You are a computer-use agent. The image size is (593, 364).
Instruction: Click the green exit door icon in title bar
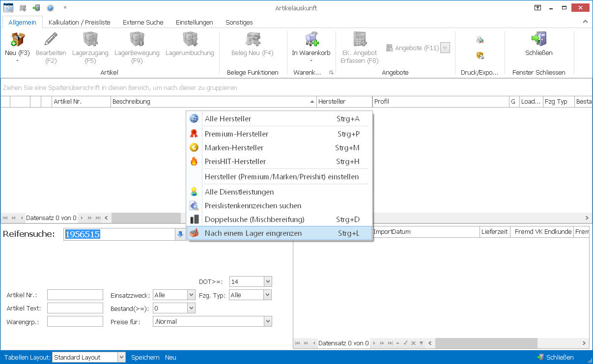pyautogui.click(x=36, y=8)
